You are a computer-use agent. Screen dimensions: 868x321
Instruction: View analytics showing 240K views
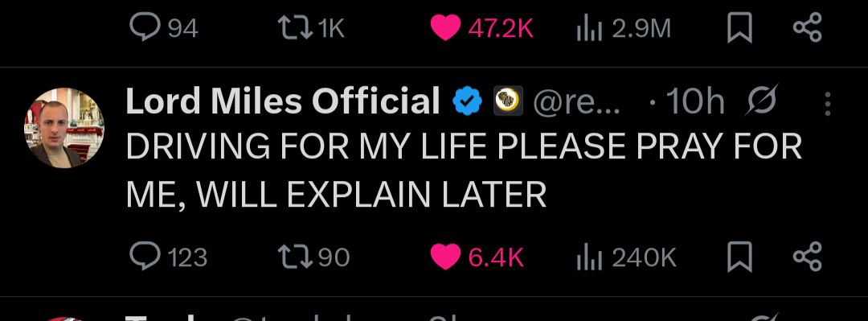click(x=626, y=257)
